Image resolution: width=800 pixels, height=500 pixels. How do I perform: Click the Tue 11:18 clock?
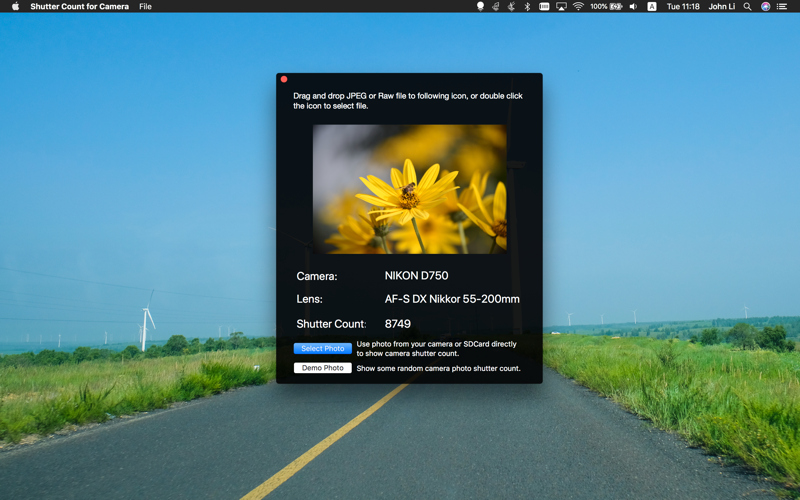pos(683,7)
